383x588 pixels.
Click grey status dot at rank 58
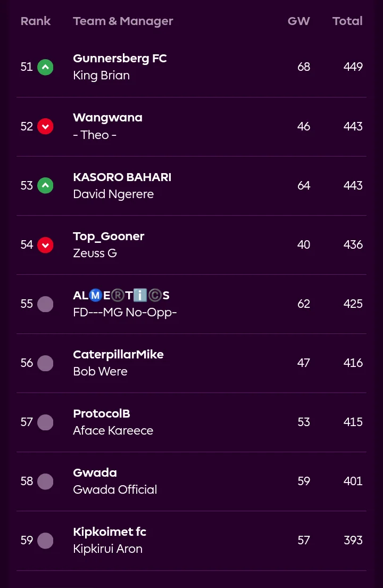click(x=45, y=481)
